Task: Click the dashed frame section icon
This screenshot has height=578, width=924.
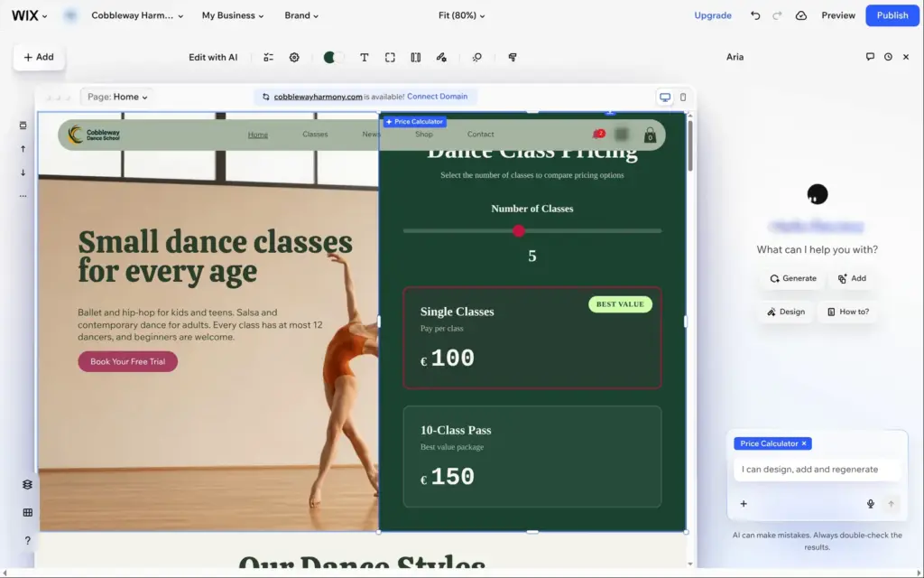Action: pos(390,57)
